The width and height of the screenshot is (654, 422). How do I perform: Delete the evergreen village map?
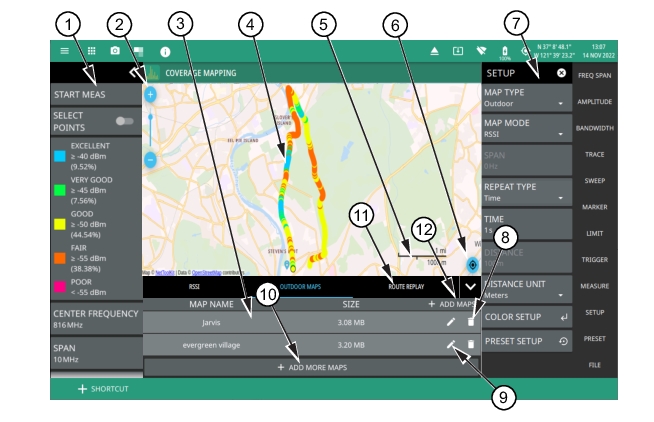click(471, 344)
